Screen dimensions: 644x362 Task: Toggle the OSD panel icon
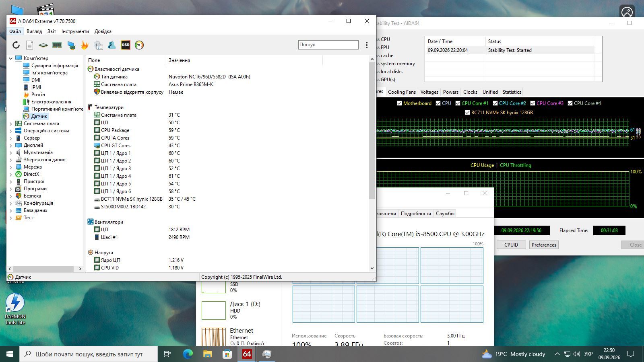(x=126, y=45)
